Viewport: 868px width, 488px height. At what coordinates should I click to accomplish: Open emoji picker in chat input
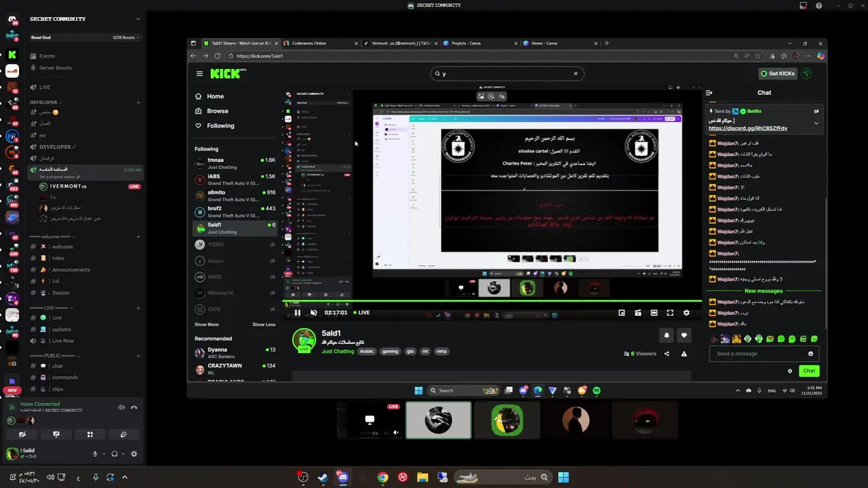tap(810, 354)
